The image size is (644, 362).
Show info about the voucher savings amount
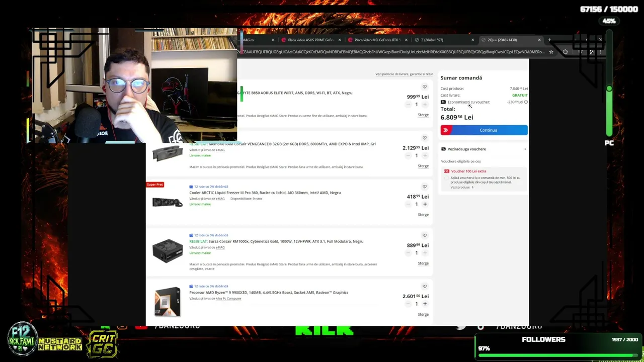(526, 102)
